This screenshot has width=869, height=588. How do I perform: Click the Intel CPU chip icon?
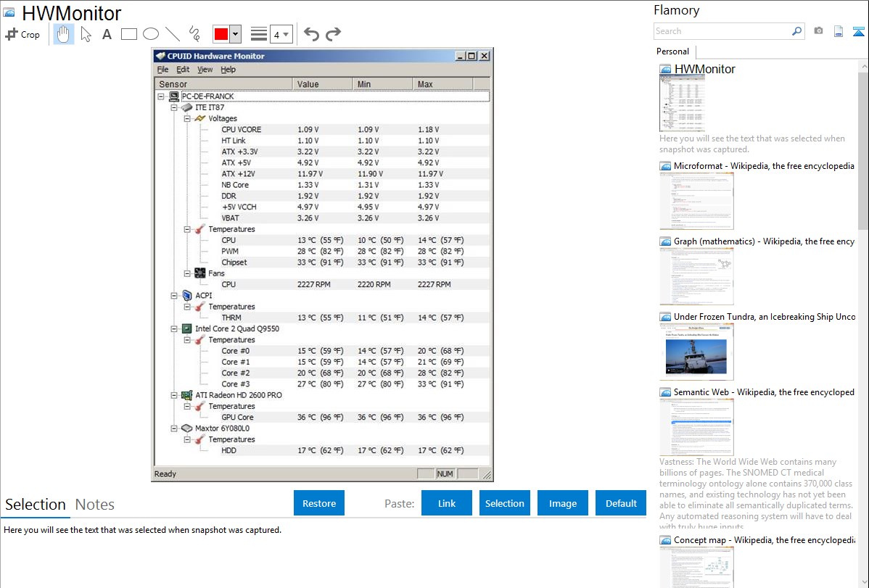pos(186,328)
